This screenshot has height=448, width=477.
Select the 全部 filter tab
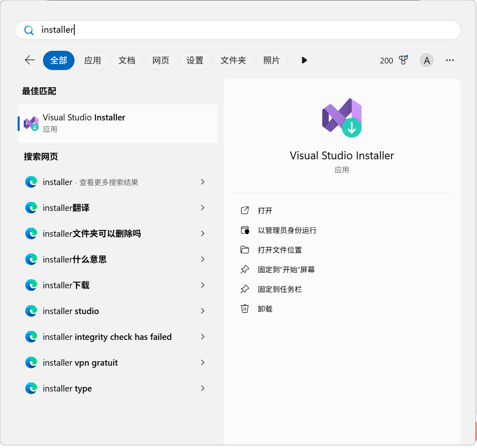click(59, 60)
